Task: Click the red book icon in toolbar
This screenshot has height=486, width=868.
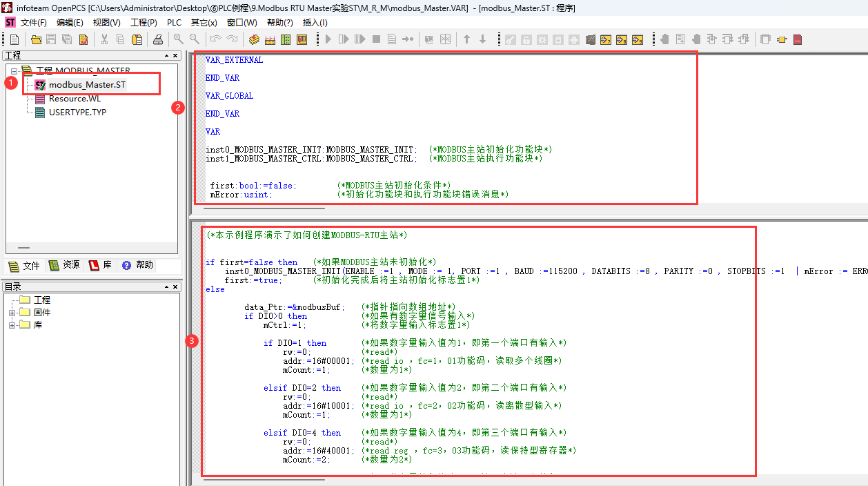Action: pyautogui.click(x=798, y=39)
